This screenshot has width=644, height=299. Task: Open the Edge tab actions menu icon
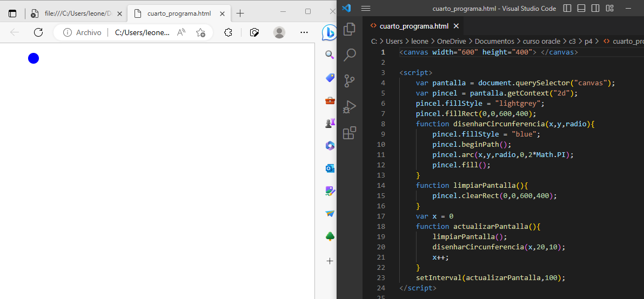(x=13, y=13)
